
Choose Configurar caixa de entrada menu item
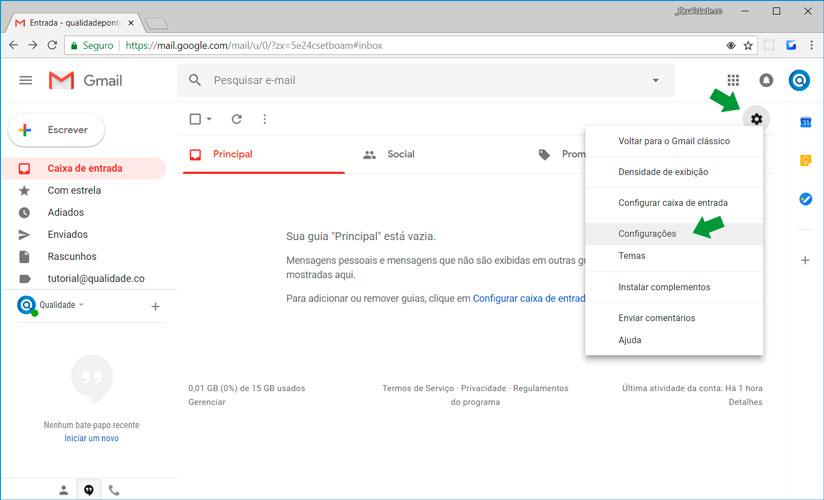(674, 203)
